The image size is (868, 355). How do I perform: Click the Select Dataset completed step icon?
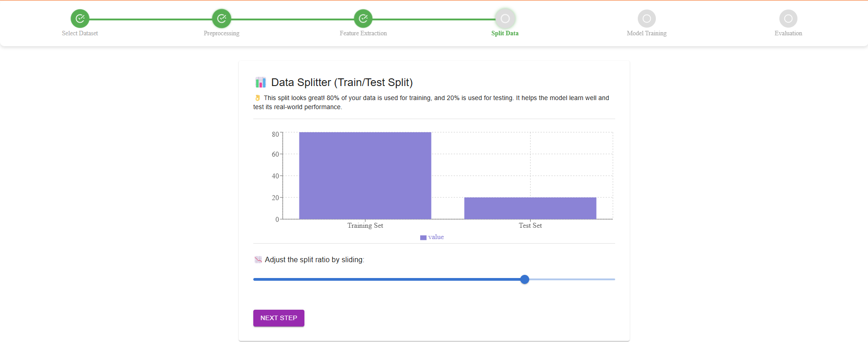point(80,19)
